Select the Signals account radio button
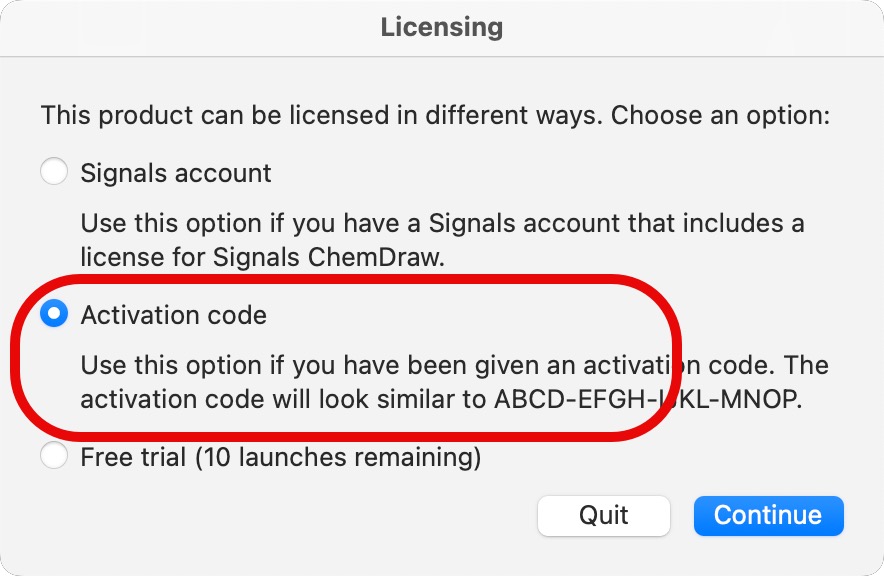 coord(54,172)
